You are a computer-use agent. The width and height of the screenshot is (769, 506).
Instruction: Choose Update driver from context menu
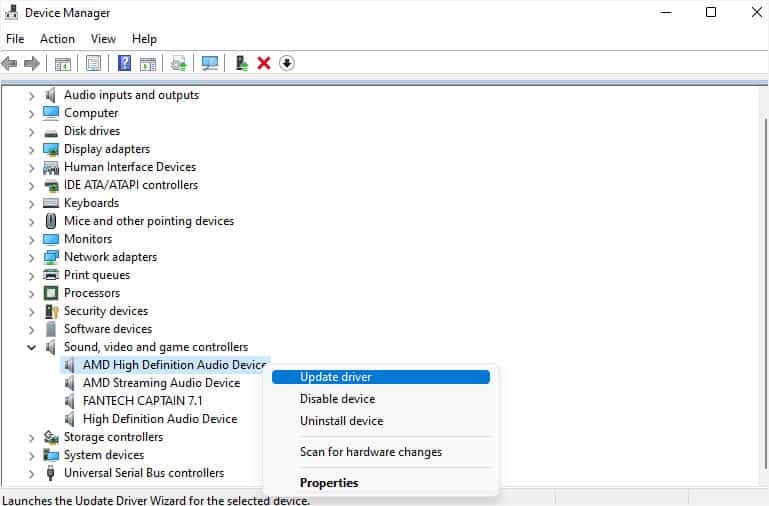381,377
